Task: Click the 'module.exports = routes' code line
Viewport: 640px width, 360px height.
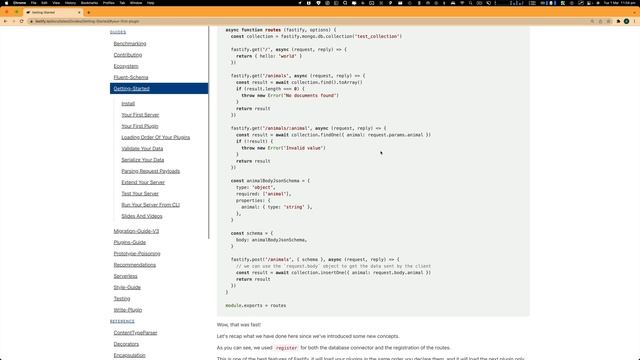Action: [x=256, y=305]
